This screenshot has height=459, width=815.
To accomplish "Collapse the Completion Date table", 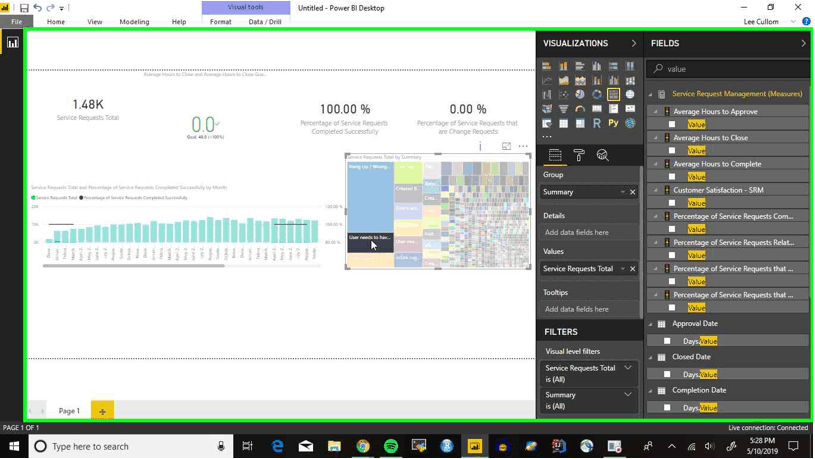I will 650,390.
